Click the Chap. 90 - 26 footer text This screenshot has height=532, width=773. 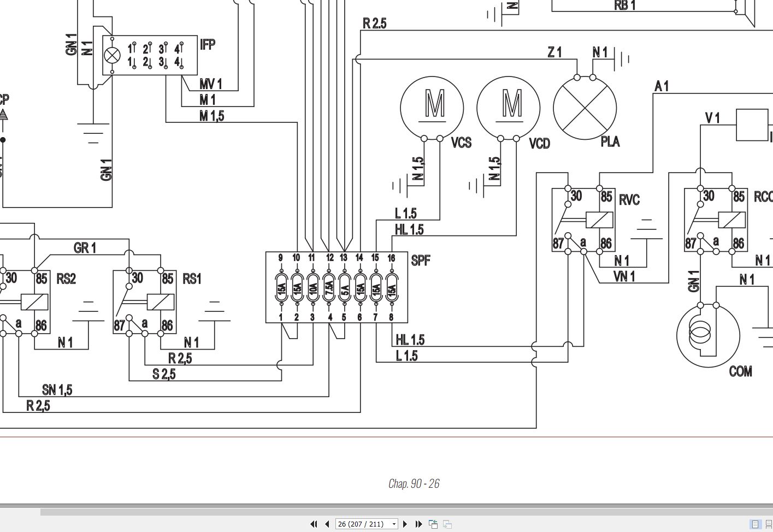tap(414, 483)
